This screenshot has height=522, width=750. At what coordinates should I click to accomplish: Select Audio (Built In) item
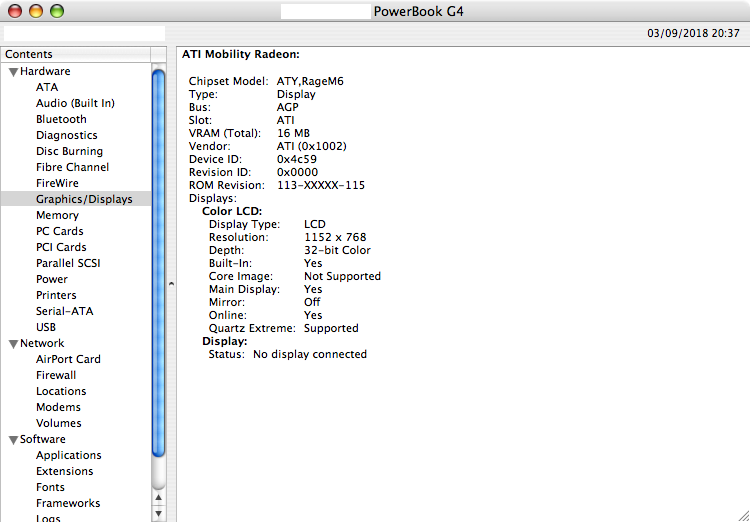click(75, 103)
